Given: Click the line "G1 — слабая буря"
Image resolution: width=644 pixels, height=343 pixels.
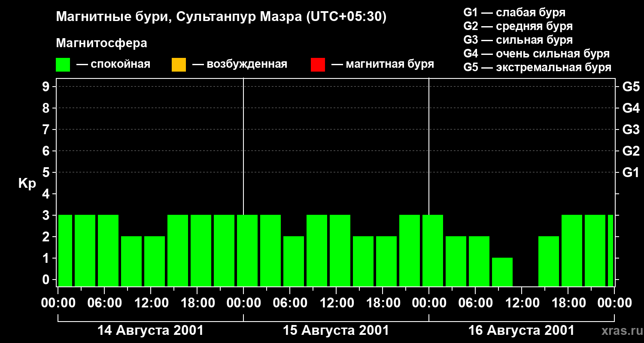Looking at the screenshot, I should pos(514,12).
